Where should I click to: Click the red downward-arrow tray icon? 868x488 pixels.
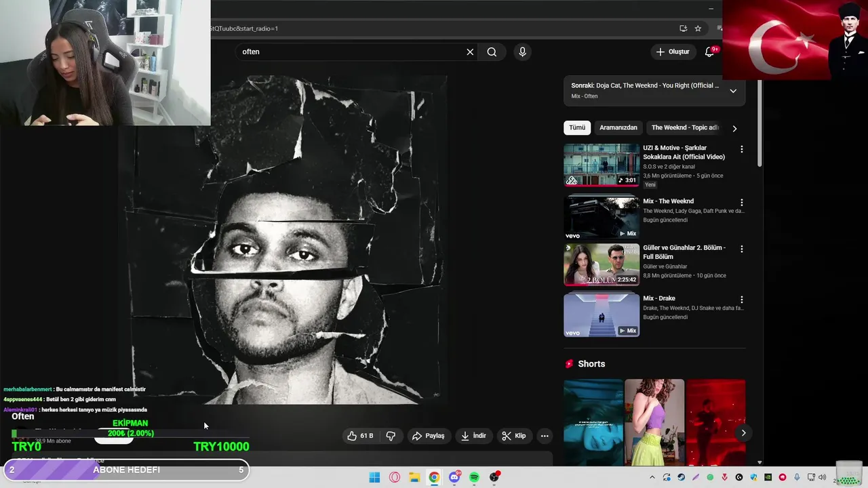click(x=724, y=477)
